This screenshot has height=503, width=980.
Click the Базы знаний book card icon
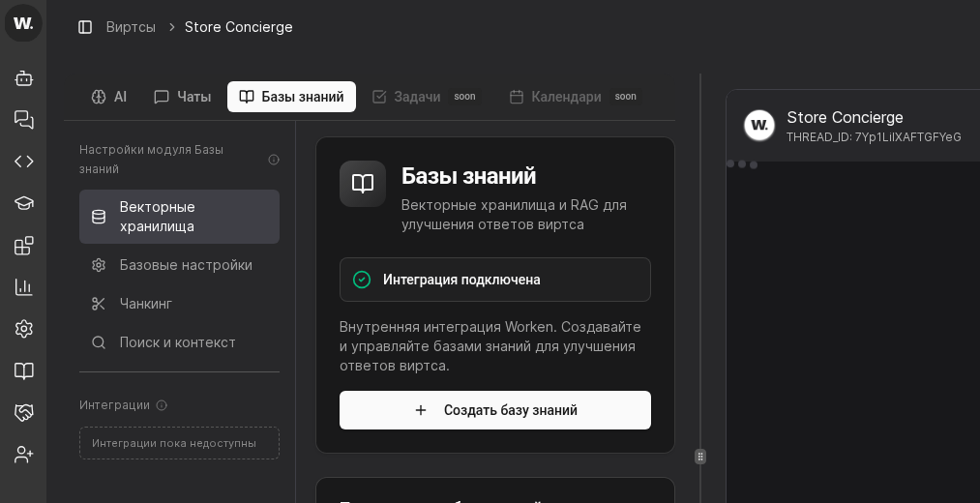point(363,184)
